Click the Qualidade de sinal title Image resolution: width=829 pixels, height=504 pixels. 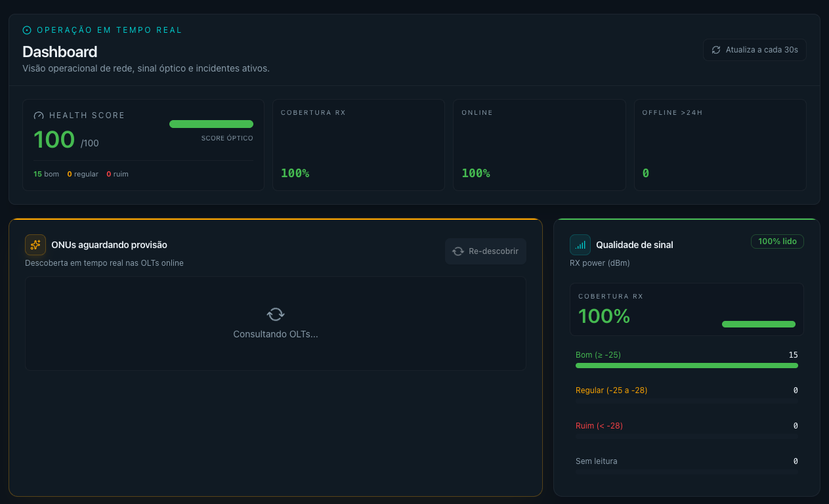(x=634, y=245)
